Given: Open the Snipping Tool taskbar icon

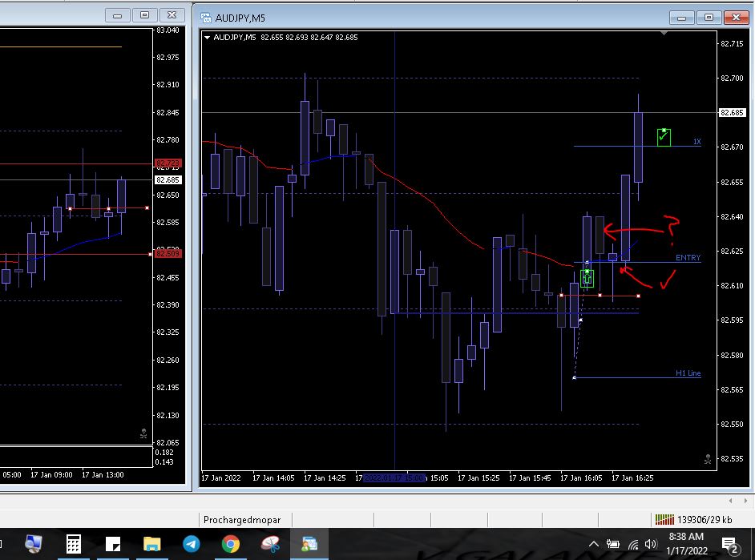Looking at the screenshot, I should pos(270,544).
